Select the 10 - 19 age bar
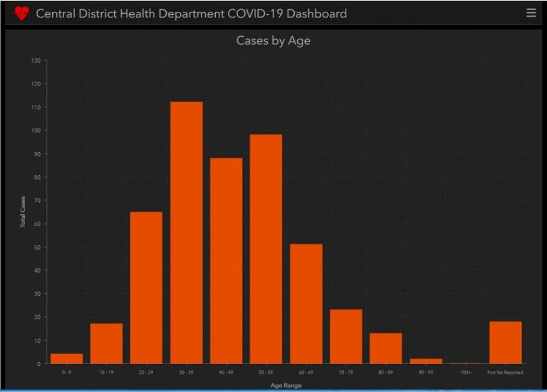This screenshot has height=392, width=547. click(x=106, y=344)
